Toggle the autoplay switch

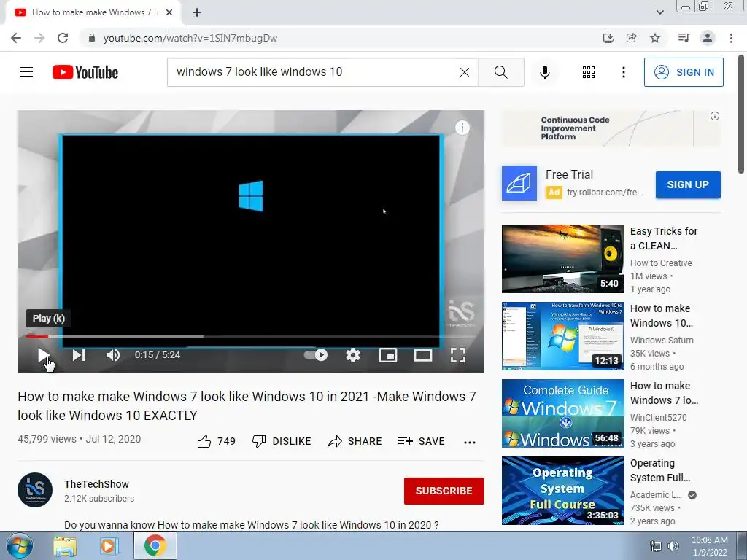click(316, 355)
